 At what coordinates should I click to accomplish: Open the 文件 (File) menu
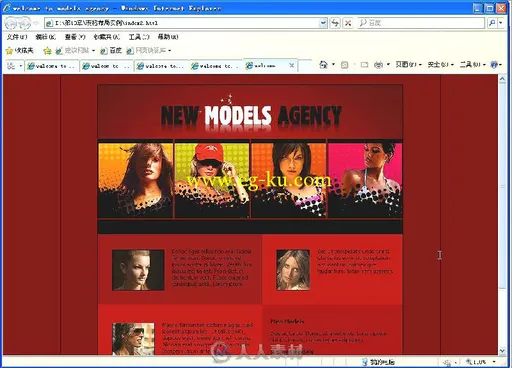(x=17, y=37)
